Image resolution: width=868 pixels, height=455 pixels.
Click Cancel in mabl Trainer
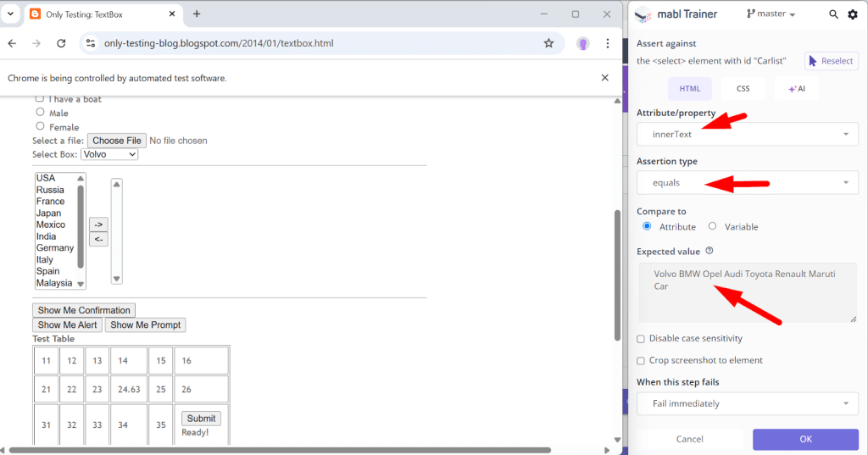[x=689, y=439]
